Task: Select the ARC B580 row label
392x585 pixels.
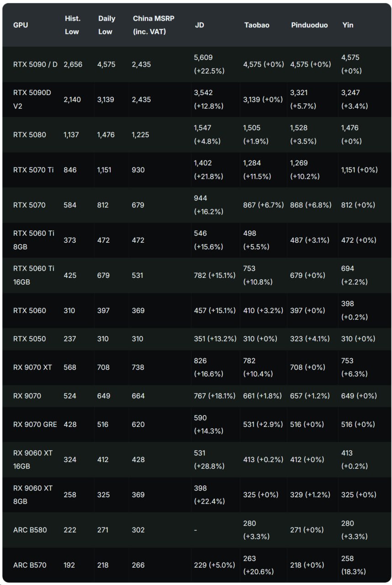Action: point(30,530)
